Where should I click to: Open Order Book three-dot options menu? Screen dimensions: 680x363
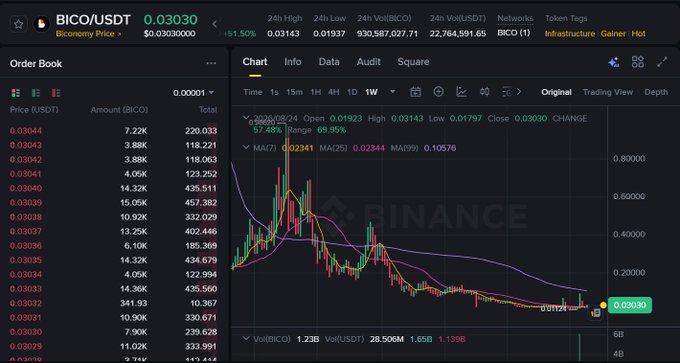click(211, 63)
